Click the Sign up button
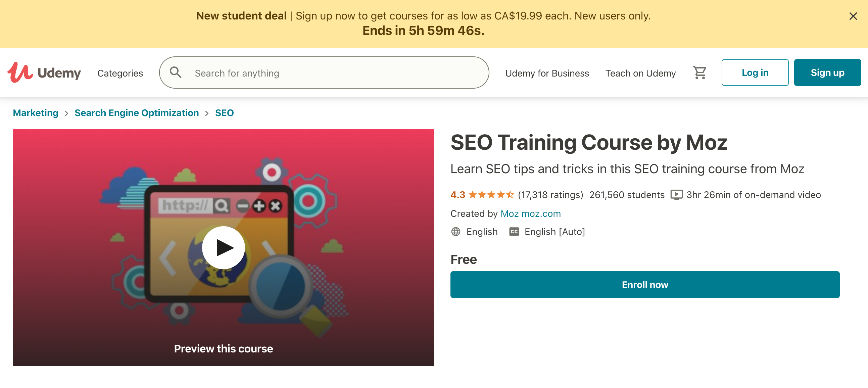Screen dimensions: 868x388 [827, 72]
